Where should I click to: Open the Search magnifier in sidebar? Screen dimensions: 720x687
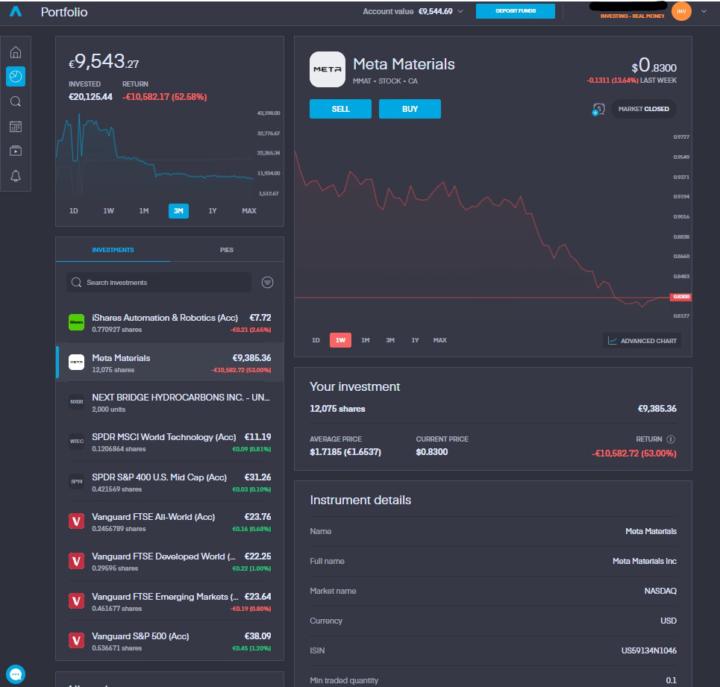click(16, 101)
